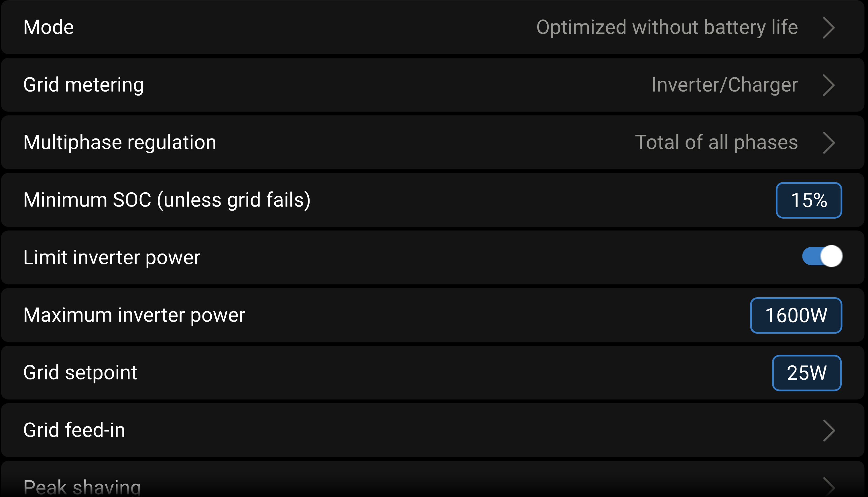Click the Grid metering row chevron arrow

point(829,85)
